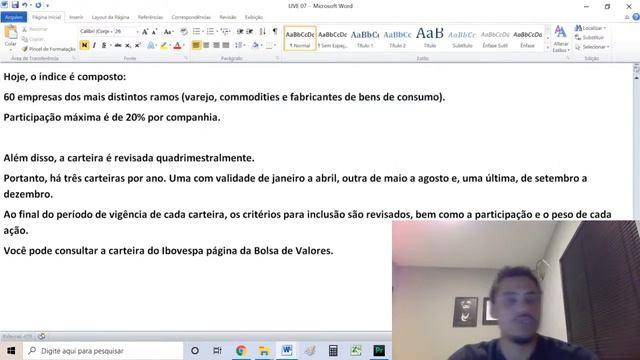Customize quick access toolbar dropdown
This screenshot has height=360, width=640.
(47, 5)
